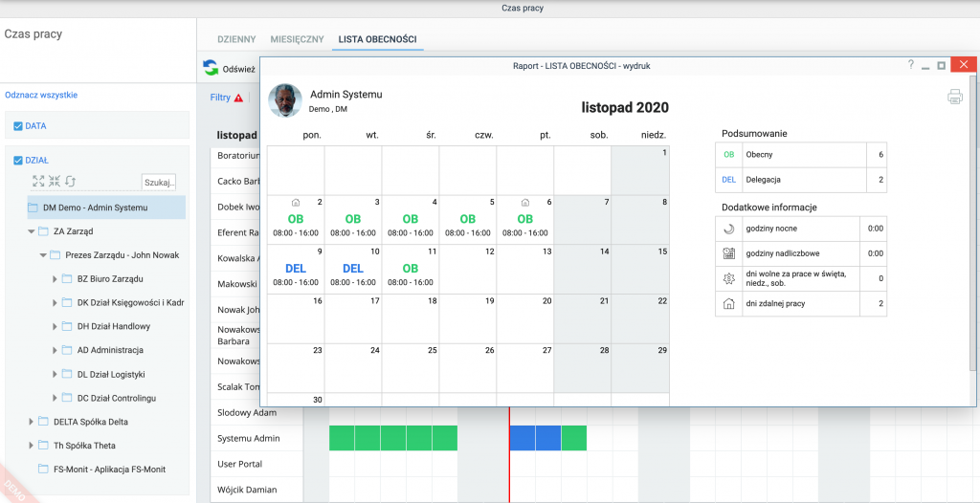Image resolution: width=980 pixels, height=503 pixels.
Task: Collapse the ZA Zarząd tree node
Action: [x=32, y=231]
